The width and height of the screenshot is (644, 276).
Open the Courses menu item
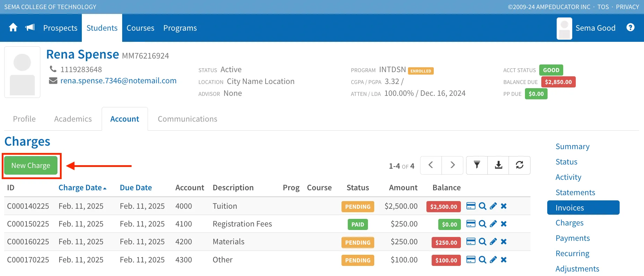[140, 28]
